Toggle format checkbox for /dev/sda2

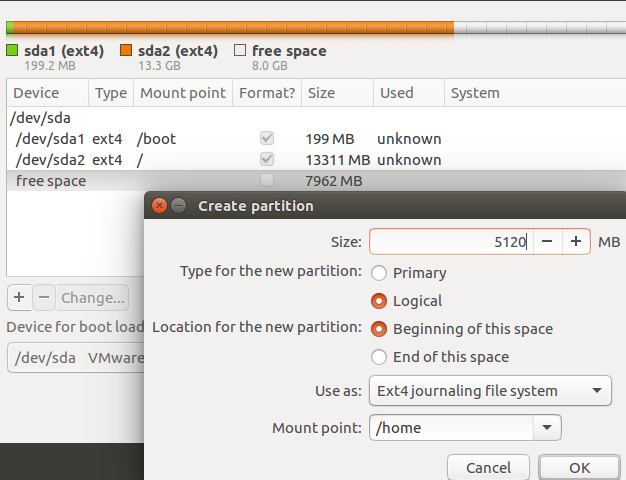point(267,160)
